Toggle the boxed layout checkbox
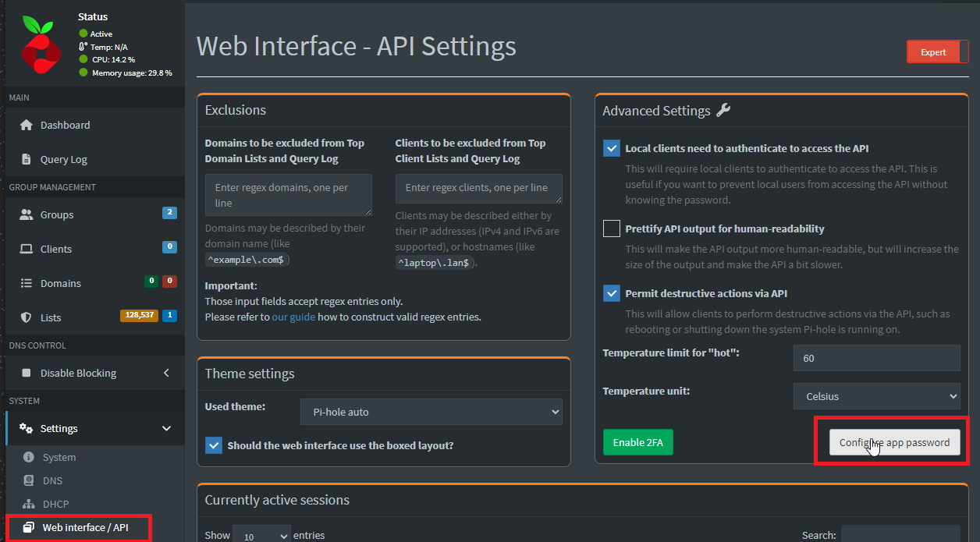The height and width of the screenshot is (542, 980). (x=214, y=445)
